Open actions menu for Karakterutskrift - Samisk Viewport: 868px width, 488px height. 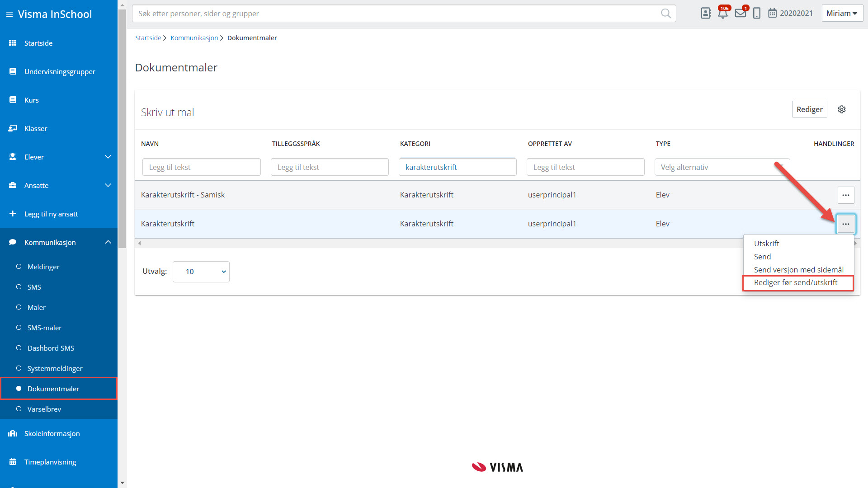point(845,195)
